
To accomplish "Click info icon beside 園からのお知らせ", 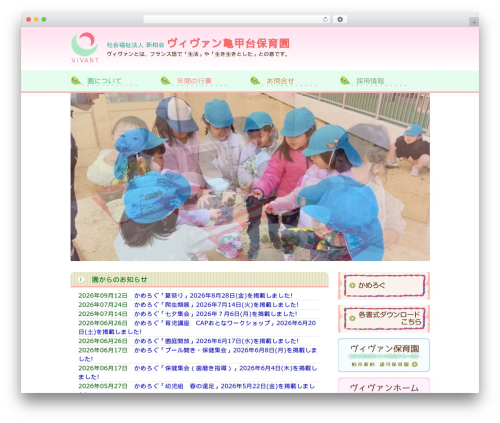I will click(81, 279).
